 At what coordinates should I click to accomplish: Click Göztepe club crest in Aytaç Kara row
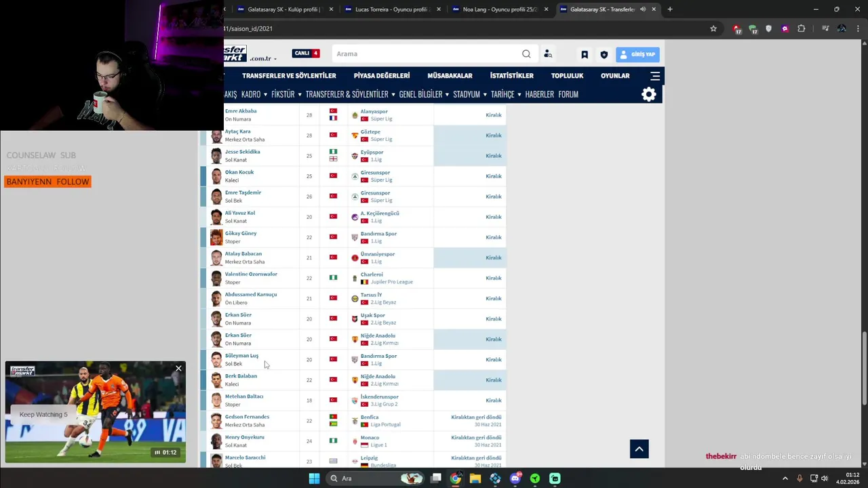[x=355, y=136]
